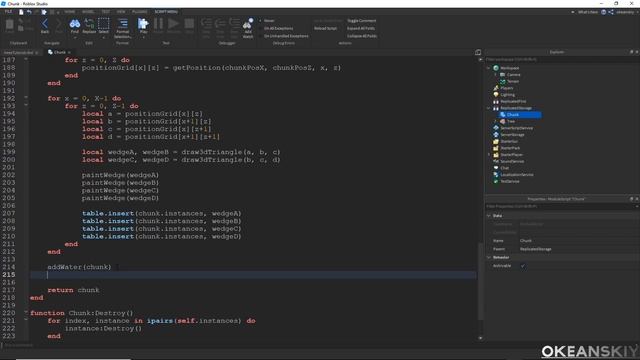This screenshot has width=640, height=360.
Task: Collapse the Workspace node in Explorer
Action: click(489, 68)
